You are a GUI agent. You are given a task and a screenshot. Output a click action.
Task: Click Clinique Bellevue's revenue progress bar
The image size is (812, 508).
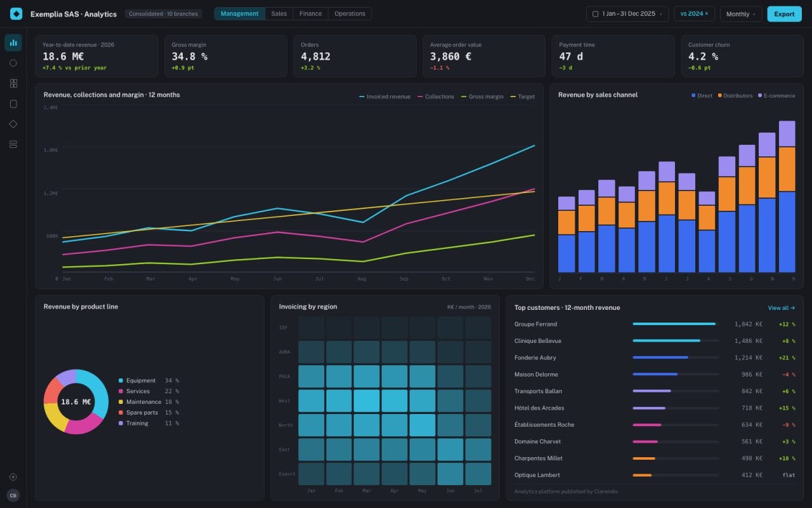tap(676, 340)
